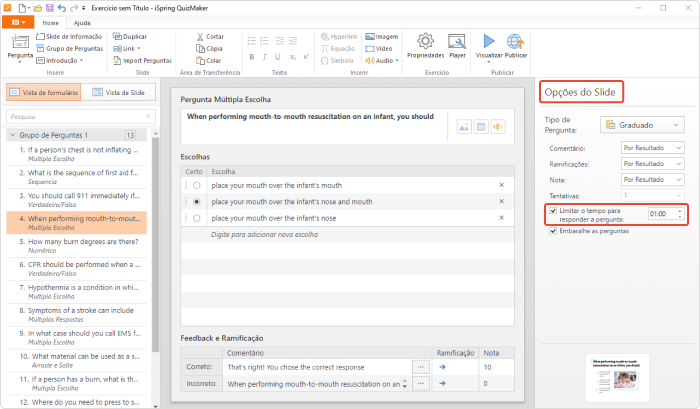Mark "over the infant's nose" as correct
This screenshot has width=700, height=409.
[x=196, y=218]
